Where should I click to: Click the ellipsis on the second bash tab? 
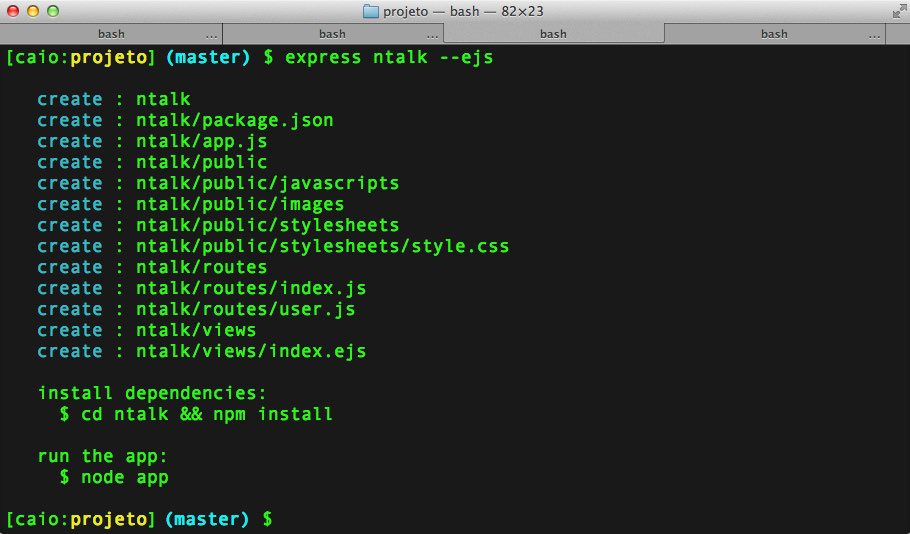pyautogui.click(x=432, y=35)
